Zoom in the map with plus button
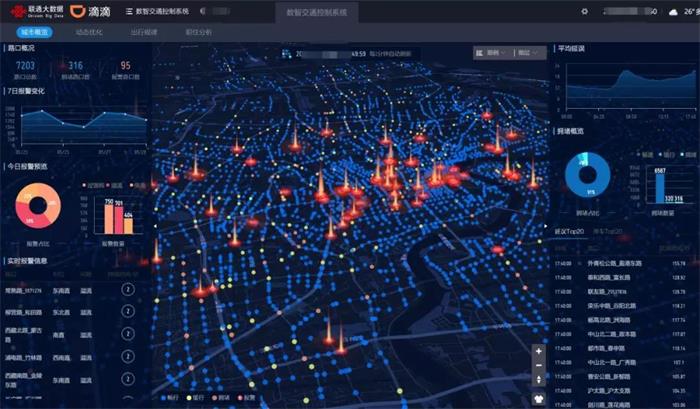Image resolution: width=700 pixels, height=409 pixels. (x=539, y=351)
